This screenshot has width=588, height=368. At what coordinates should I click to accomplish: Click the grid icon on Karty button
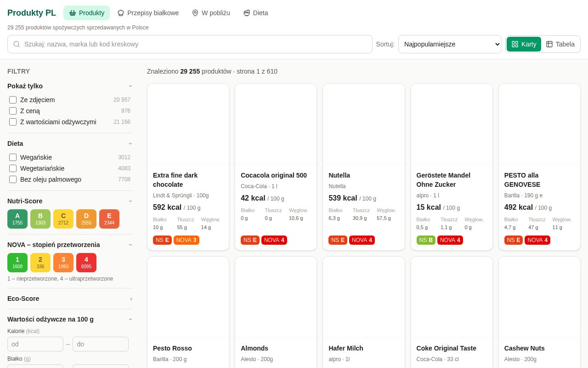point(515,44)
